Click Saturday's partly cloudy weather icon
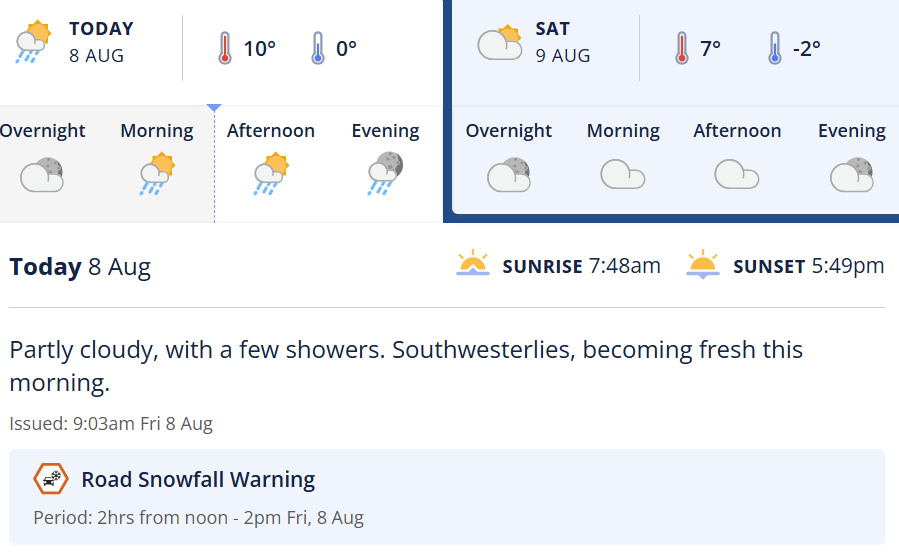Image resolution: width=899 pixels, height=555 pixels. (x=499, y=43)
